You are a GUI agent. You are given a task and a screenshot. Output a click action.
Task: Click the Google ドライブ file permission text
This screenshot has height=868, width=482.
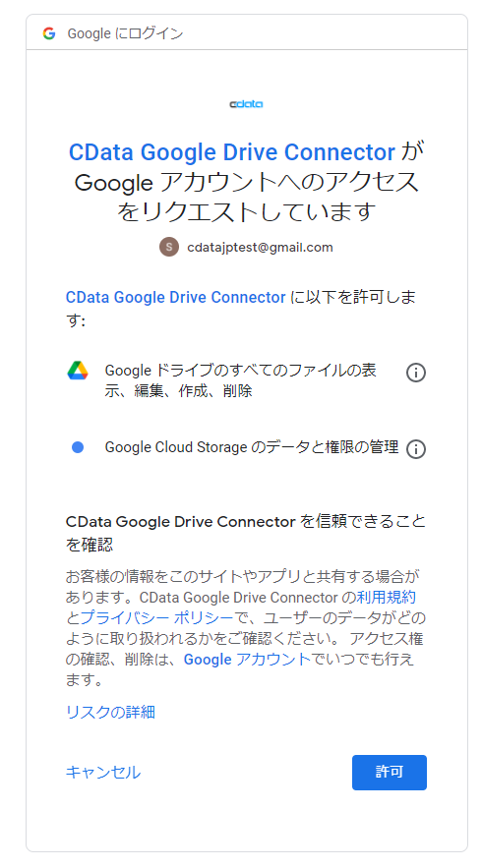click(x=241, y=380)
